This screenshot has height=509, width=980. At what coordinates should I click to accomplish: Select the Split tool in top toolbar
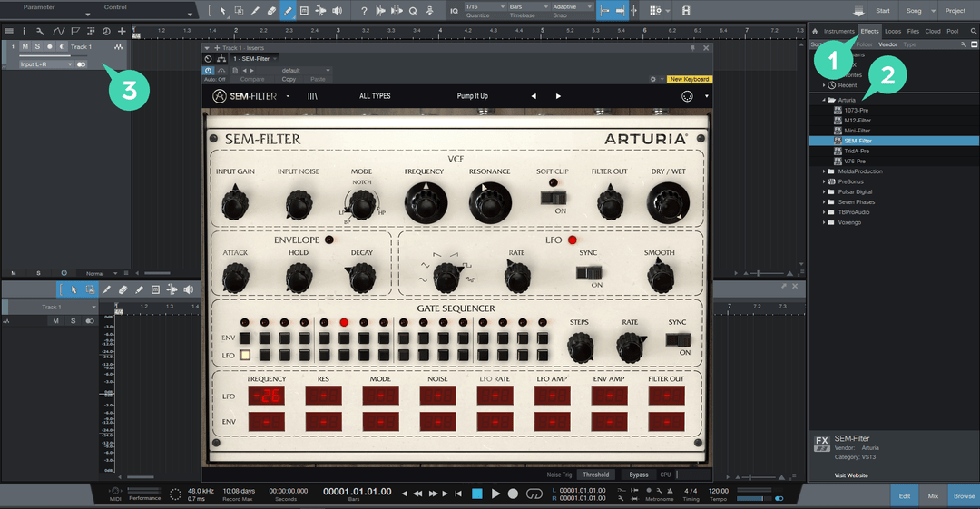(x=255, y=11)
